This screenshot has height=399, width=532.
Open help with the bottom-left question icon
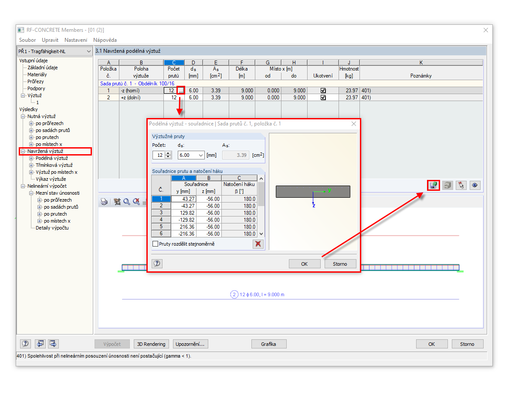[26, 344]
